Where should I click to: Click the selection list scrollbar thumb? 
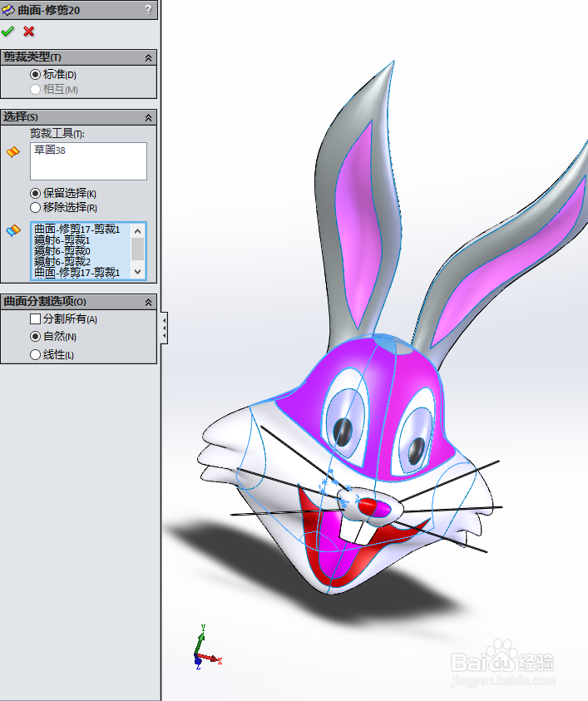pyautogui.click(x=138, y=249)
